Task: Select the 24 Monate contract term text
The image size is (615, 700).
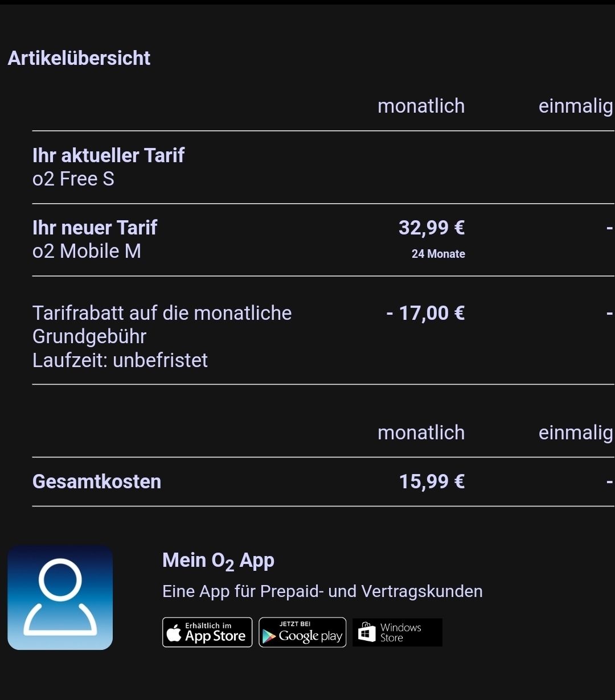Action: point(438,254)
